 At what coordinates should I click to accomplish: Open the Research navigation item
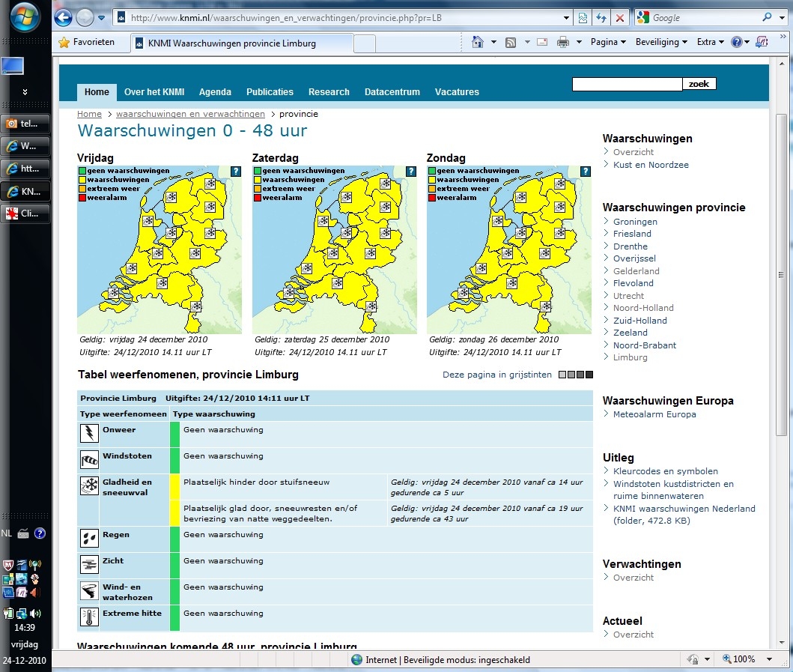[329, 92]
